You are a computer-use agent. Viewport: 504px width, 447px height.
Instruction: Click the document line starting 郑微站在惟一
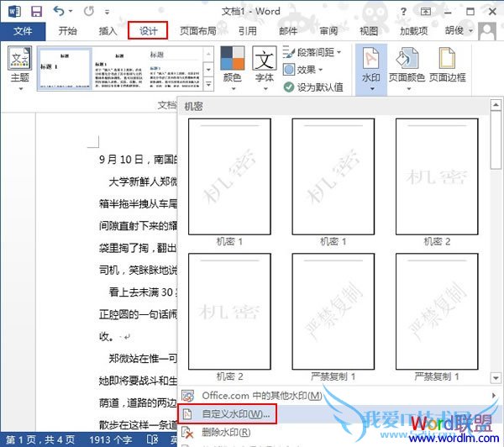point(143,358)
